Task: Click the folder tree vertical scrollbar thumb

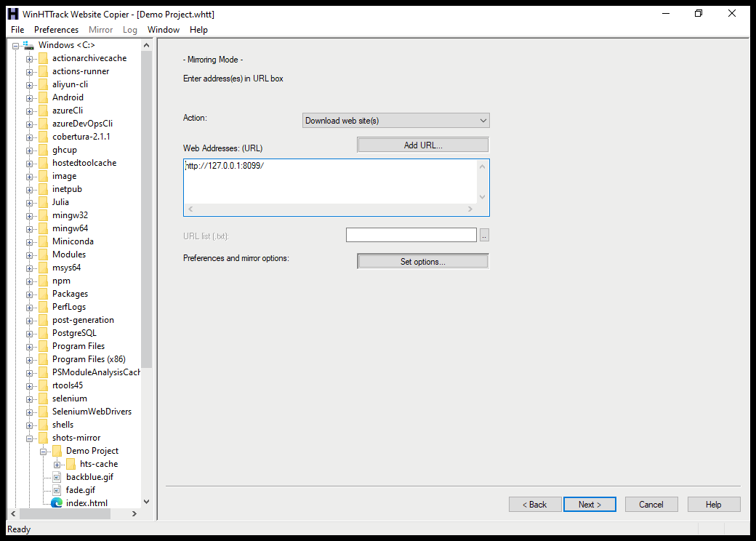Action: 147,209
